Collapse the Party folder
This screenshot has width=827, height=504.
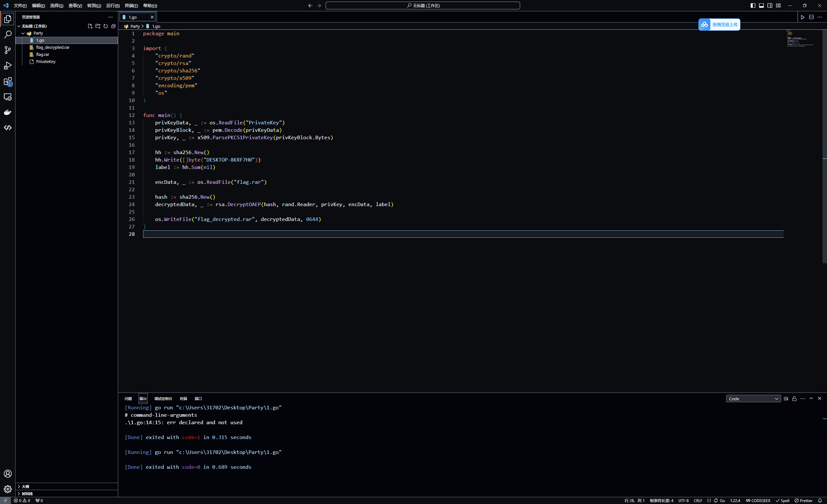click(23, 33)
